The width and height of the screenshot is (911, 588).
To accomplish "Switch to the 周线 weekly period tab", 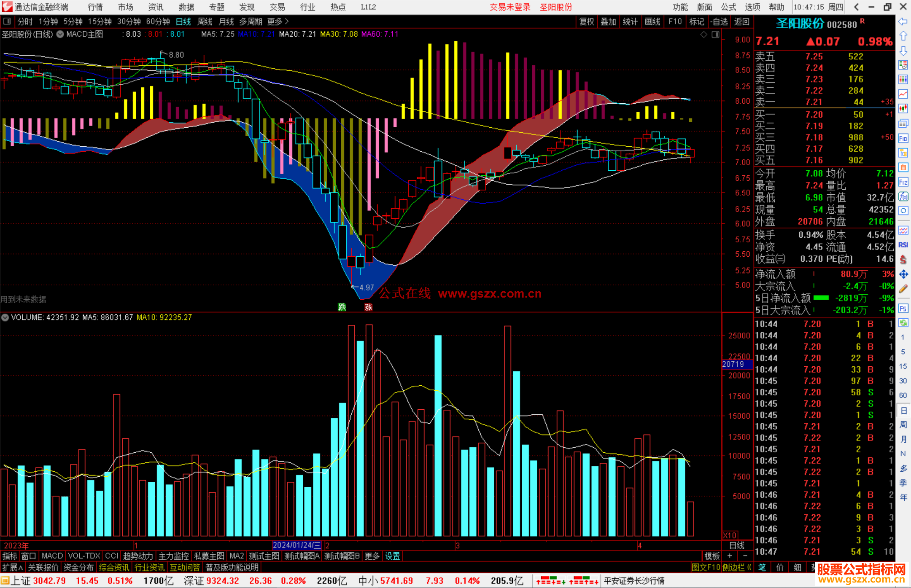I will (205, 21).
